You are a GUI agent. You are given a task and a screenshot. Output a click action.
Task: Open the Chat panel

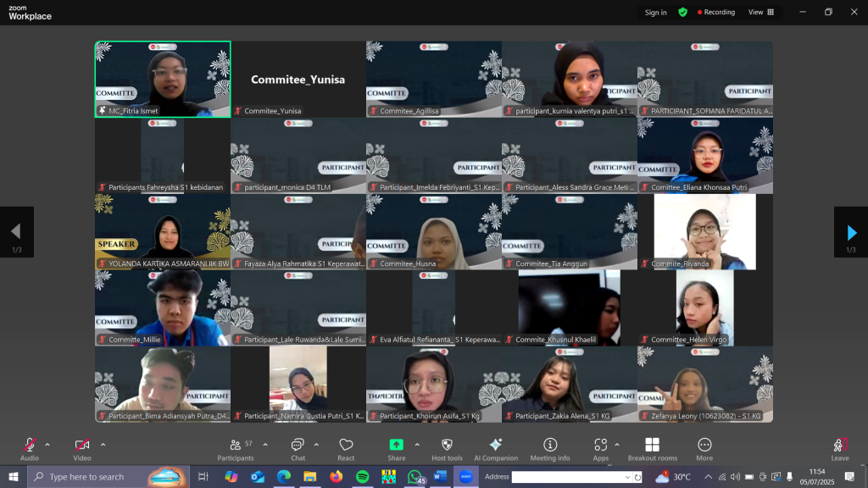coord(298,448)
